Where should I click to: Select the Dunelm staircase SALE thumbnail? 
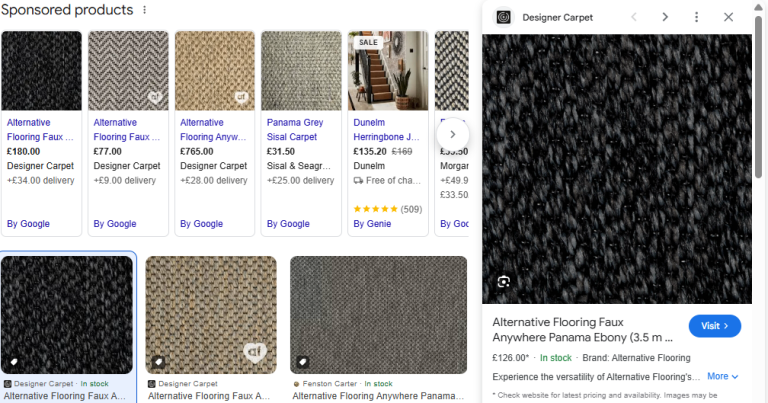click(x=388, y=70)
